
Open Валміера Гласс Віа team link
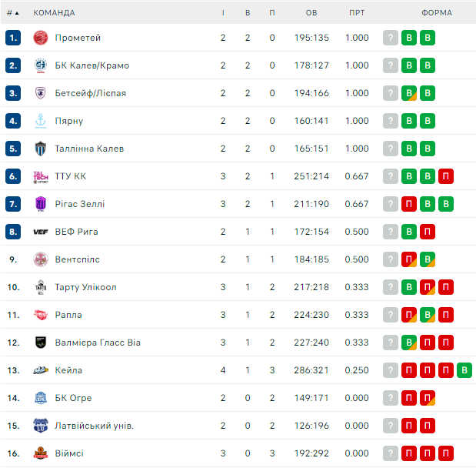point(98,343)
